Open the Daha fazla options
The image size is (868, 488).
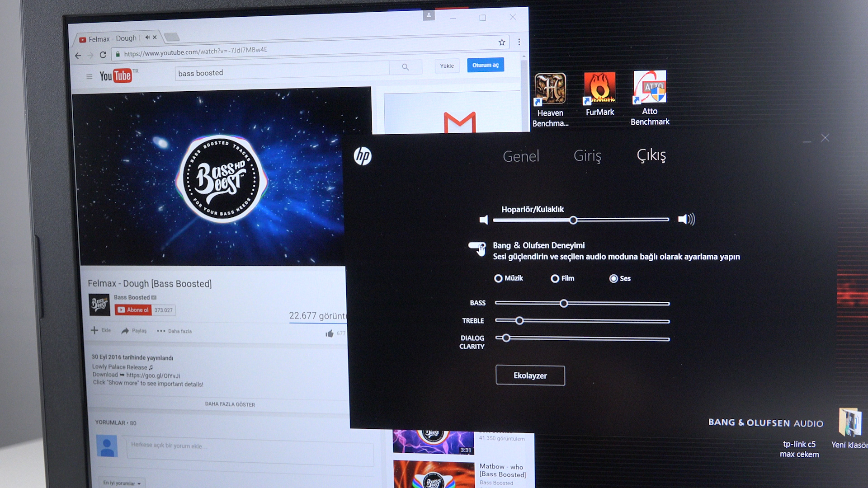point(174,331)
